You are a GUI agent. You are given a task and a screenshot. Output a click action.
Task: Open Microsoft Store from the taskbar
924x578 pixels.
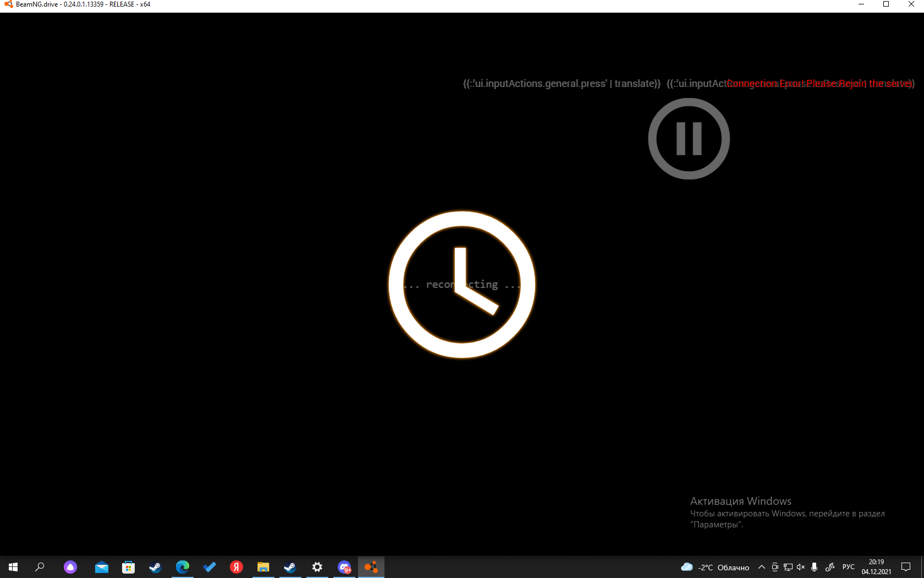(x=128, y=567)
